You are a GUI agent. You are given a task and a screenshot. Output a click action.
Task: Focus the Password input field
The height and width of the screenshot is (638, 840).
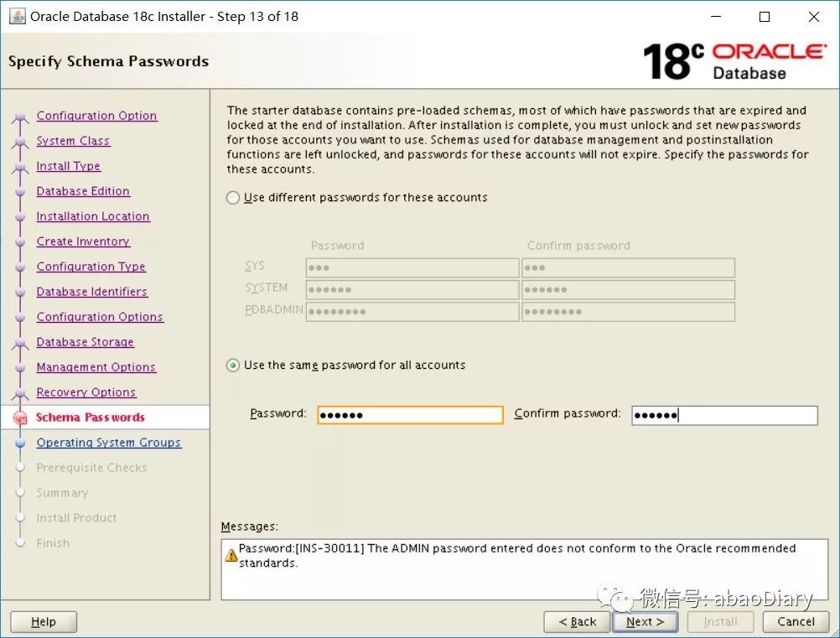(410, 415)
